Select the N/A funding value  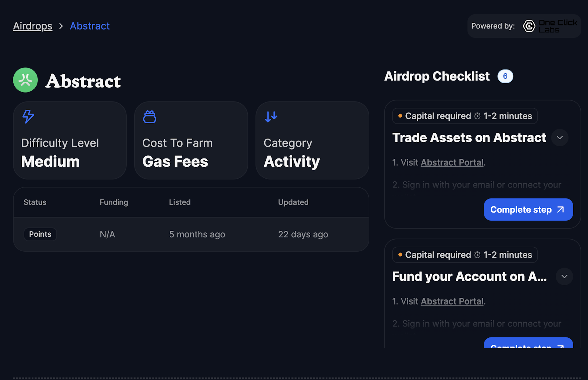(107, 234)
